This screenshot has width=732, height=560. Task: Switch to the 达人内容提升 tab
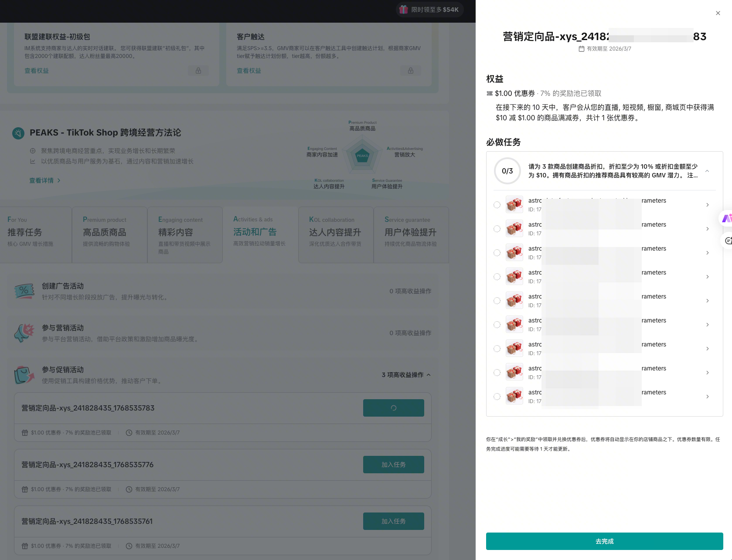pos(335,232)
